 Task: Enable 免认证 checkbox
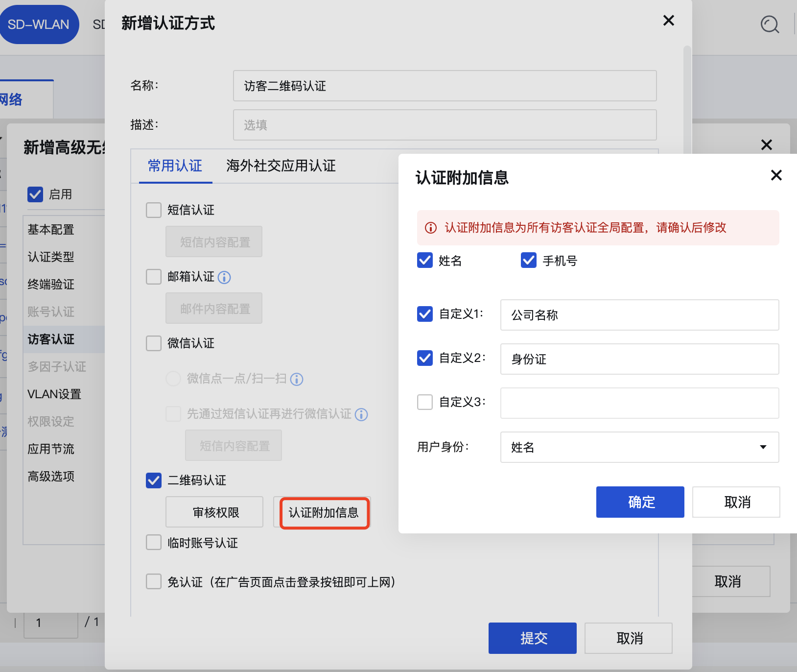tap(154, 581)
